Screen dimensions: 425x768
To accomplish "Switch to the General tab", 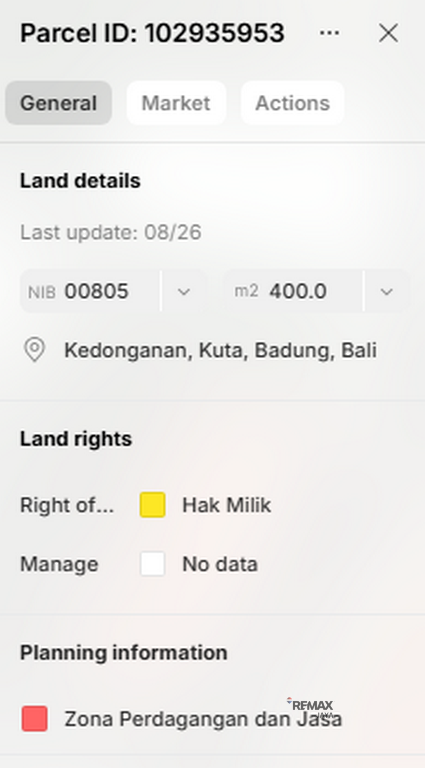I will (59, 103).
